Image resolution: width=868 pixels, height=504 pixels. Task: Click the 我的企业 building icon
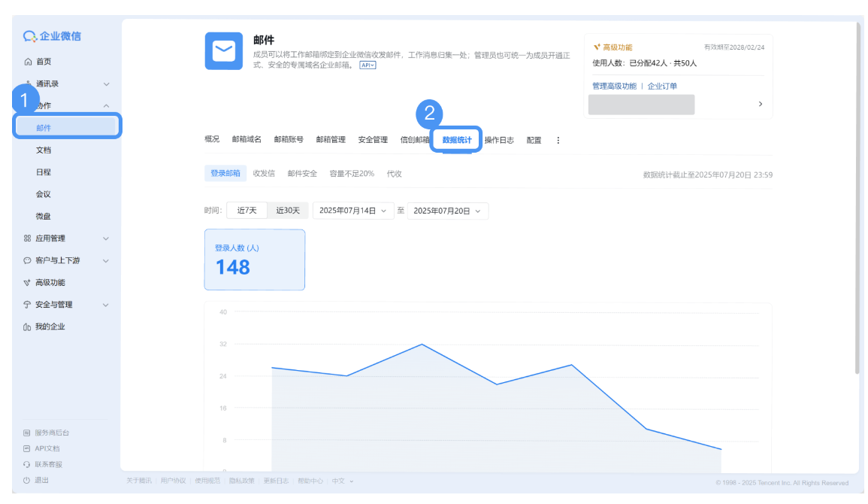coord(27,326)
